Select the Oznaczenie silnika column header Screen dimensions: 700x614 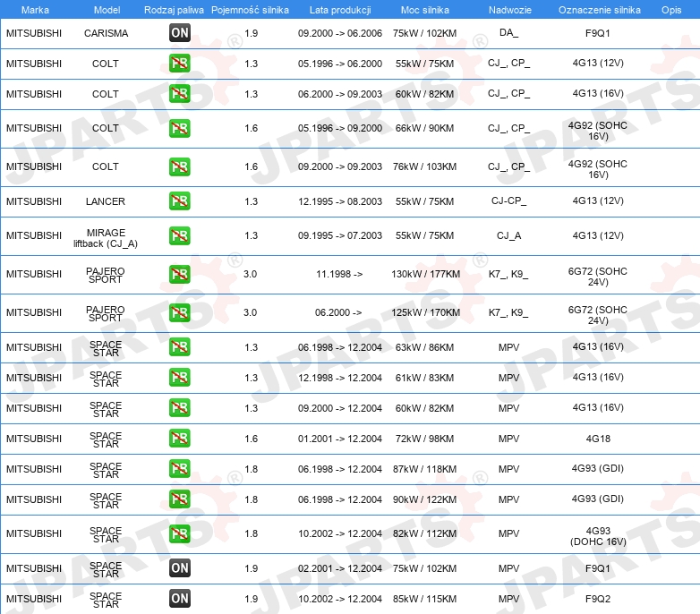(600, 10)
